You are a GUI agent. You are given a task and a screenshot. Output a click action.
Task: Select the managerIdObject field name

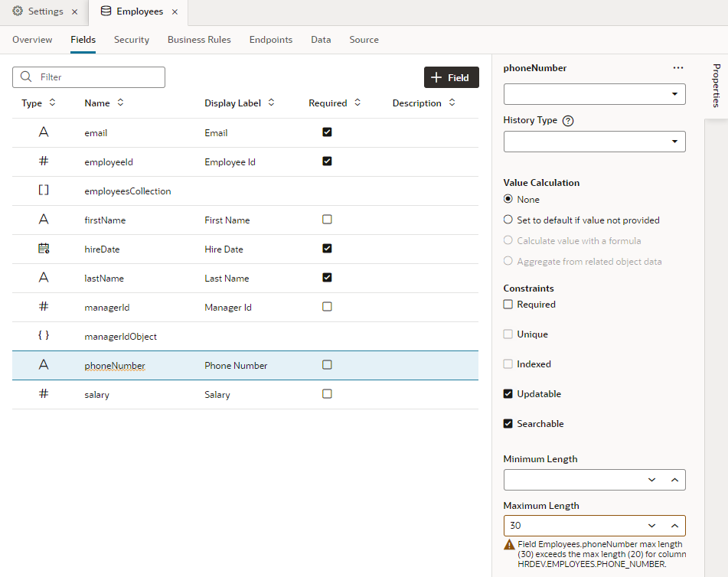tap(121, 337)
